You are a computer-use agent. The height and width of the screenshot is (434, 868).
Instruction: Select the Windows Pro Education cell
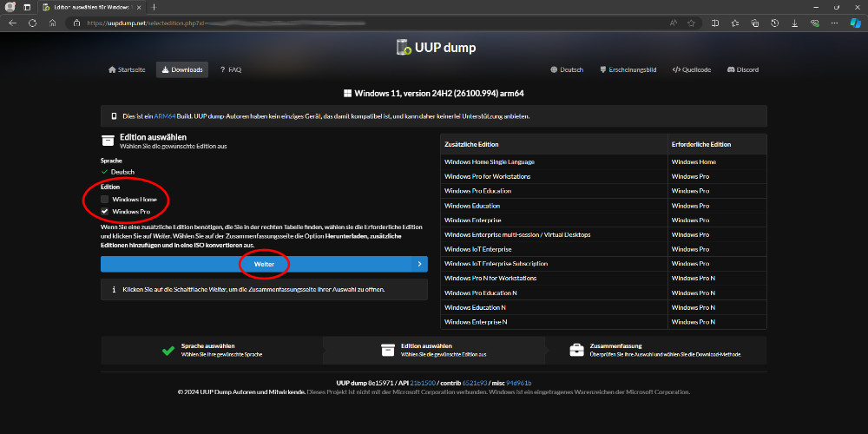click(x=554, y=191)
